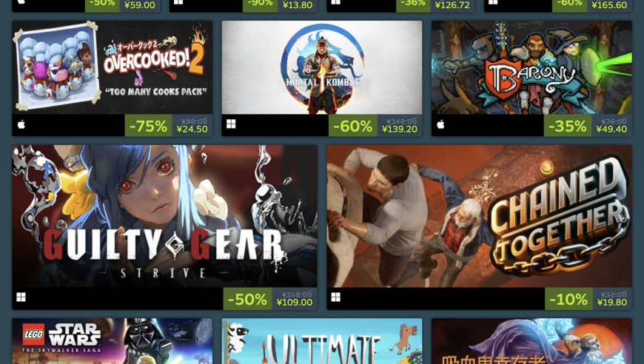The height and width of the screenshot is (364, 644).
Task: Click the -50% discount on Guilty Gear Strive
Action: (248, 299)
